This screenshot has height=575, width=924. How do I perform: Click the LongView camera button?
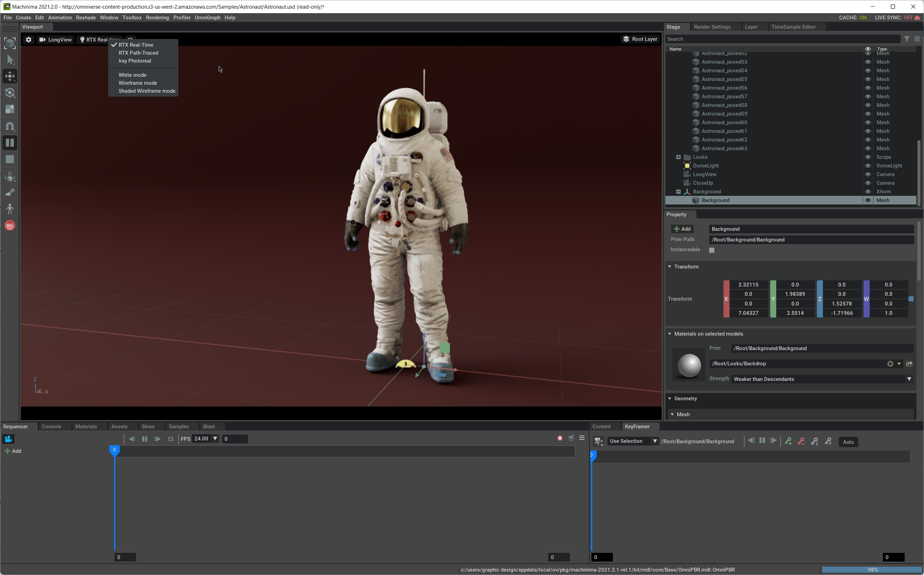pyautogui.click(x=55, y=39)
